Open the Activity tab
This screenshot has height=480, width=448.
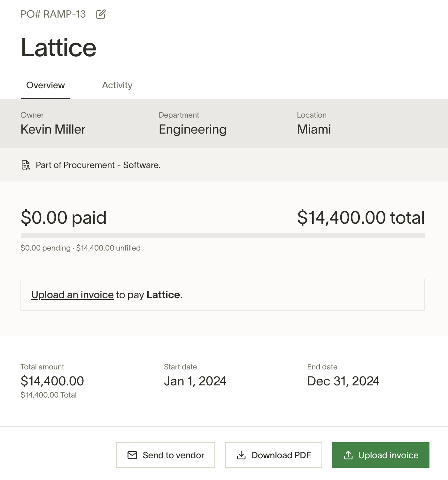(117, 85)
